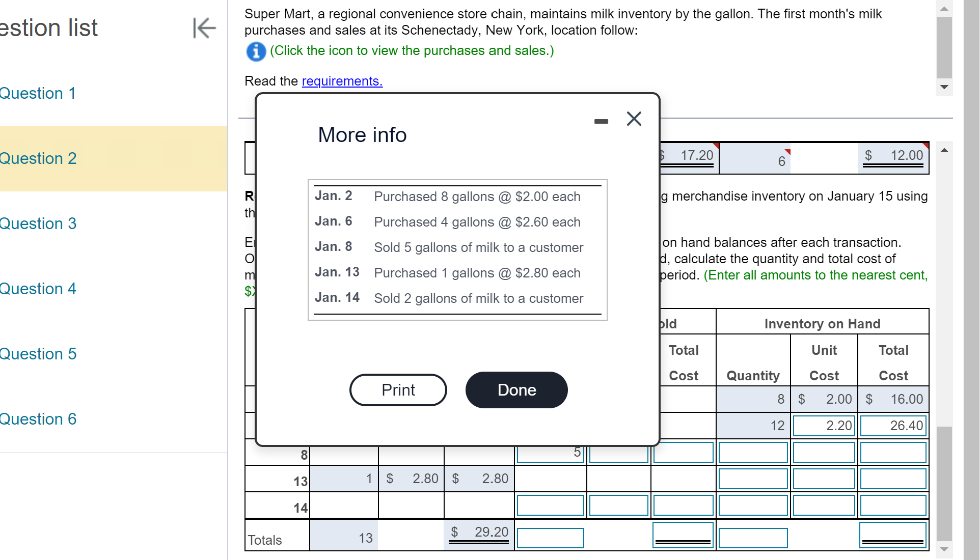This screenshot has width=980, height=560.
Task: Switch to Question 3
Action: (x=38, y=223)
